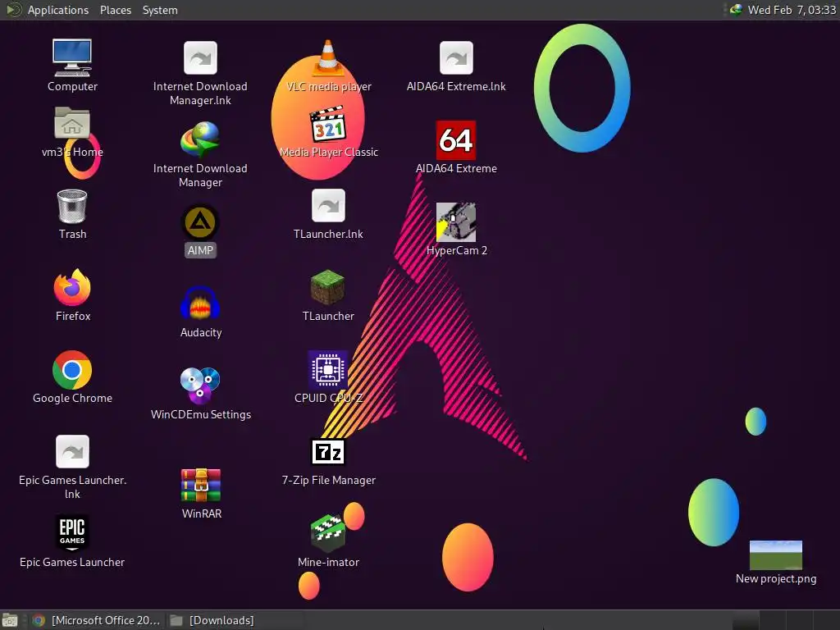
Task: Select the AIMP player icon
Action: 200,222
